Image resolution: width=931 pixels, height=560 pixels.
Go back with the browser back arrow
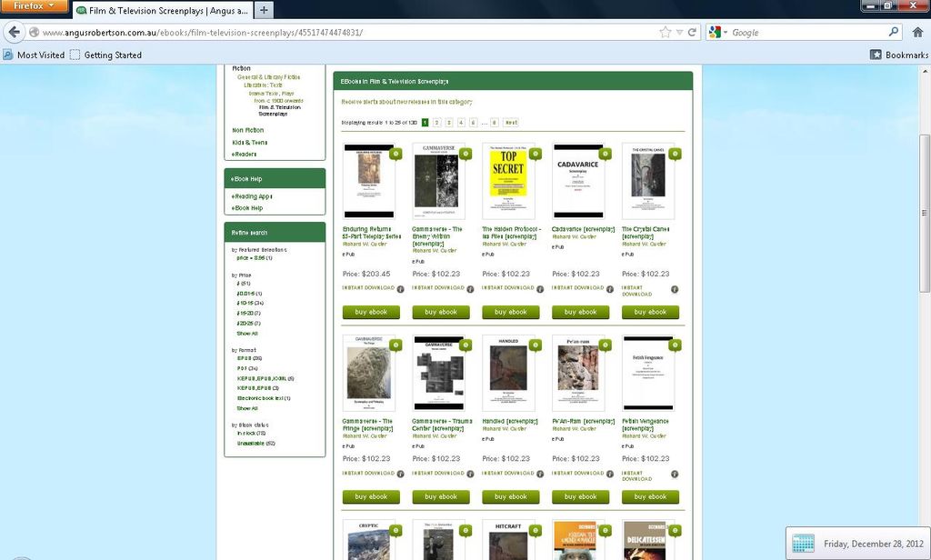pos(15,32)
